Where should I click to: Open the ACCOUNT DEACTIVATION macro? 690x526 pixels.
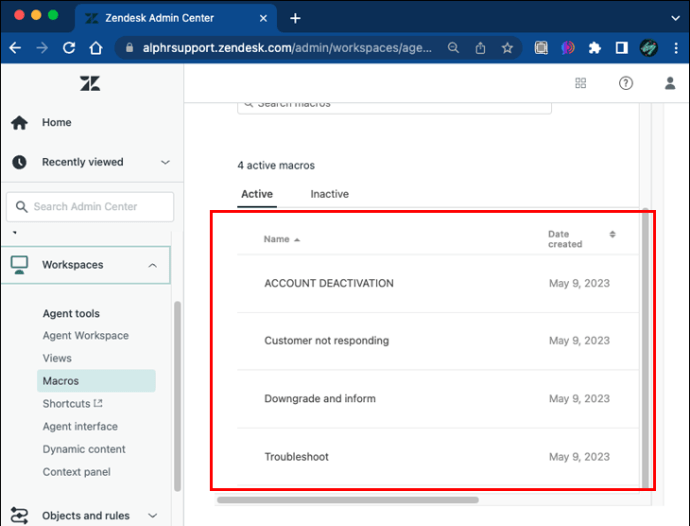coord(329,283)
